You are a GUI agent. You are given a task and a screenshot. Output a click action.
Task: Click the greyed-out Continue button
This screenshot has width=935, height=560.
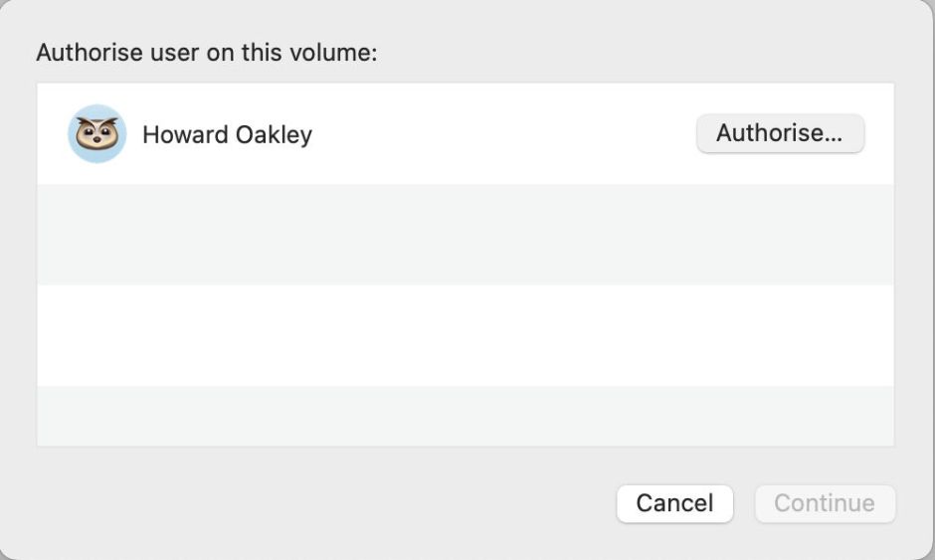(x=825, y=503)
